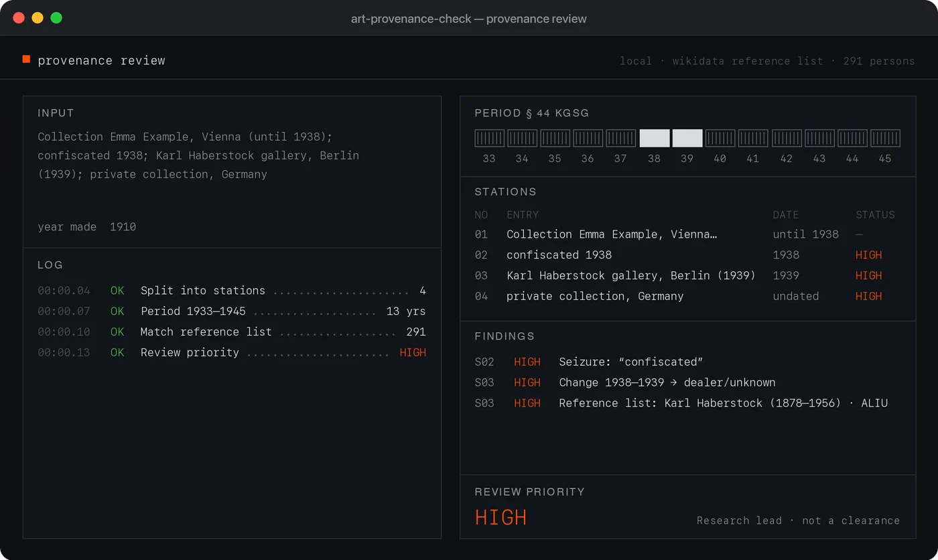Select the Karl Haberstock gallery station row
This screenshot has width=938, height=560.
coord(687,276)
